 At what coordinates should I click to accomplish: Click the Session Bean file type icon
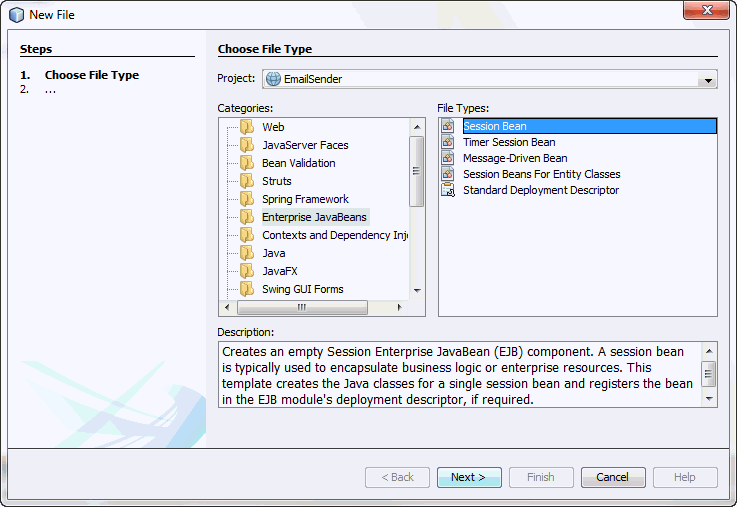pos(448,126)
